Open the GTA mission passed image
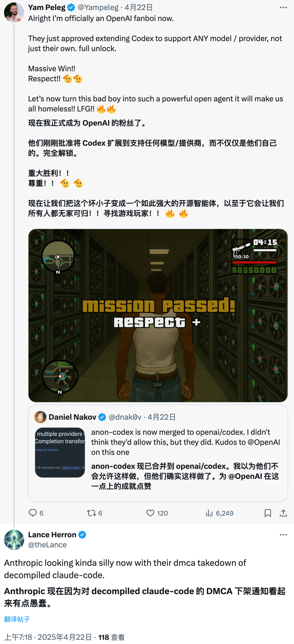 point(158,315)
